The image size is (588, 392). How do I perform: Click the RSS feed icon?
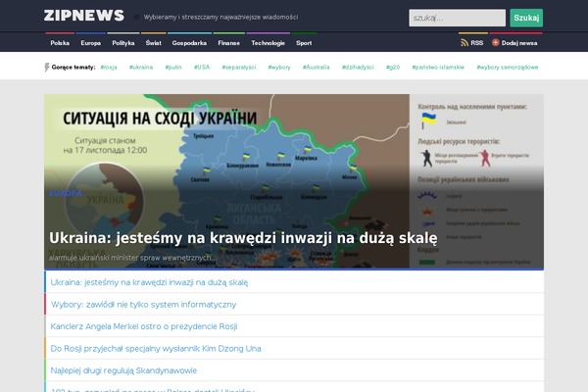tap(465, 43)
